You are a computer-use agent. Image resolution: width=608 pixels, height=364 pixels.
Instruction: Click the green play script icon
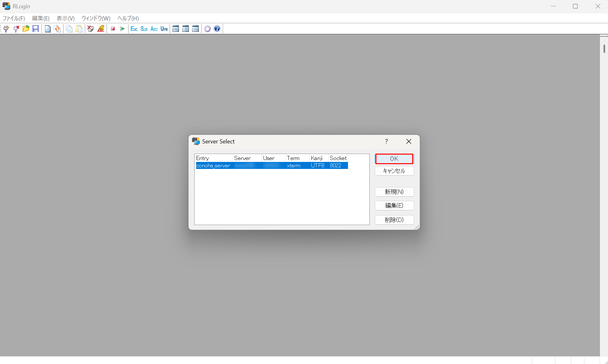point(122,29)
